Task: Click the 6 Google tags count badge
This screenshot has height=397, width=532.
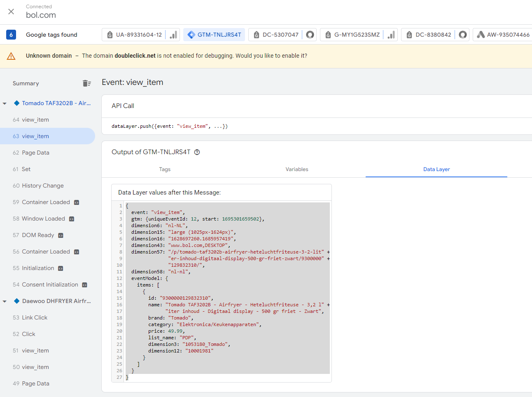Action: tap(11, 35)
